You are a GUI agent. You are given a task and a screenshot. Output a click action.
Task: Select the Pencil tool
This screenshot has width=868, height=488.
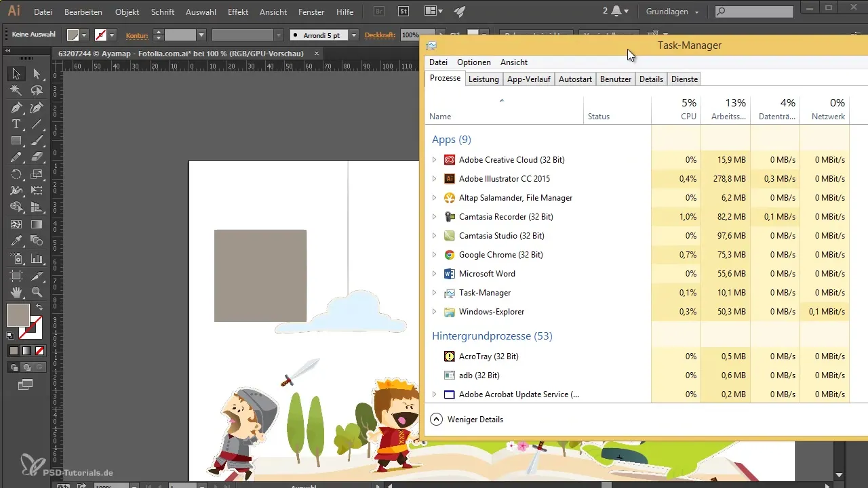(16, 157)
